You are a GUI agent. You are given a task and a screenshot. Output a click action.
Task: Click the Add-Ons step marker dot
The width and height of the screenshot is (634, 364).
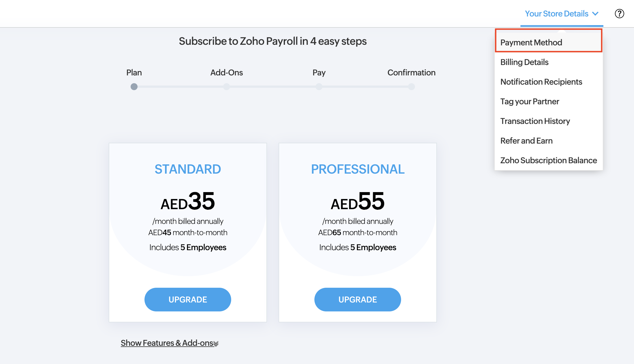tap(227, 87)
